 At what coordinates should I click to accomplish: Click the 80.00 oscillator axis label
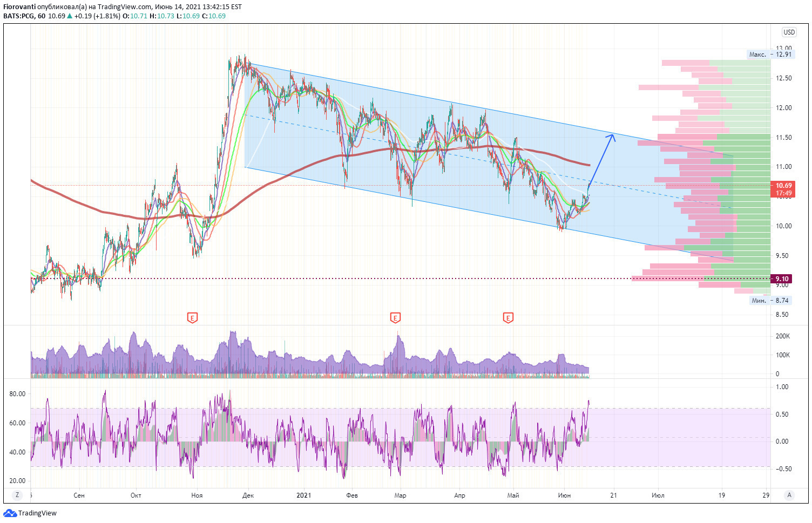pyautogui.click(x=17, y=394)
